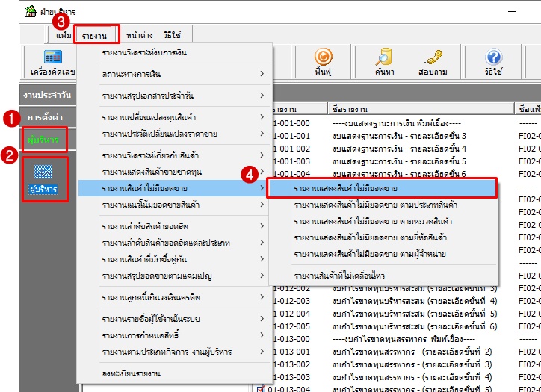Expand รายงานเปลี่ยนแปลงทุนสินค้า submenu
Screen dimensions: 541x392
tap(173, 117)
